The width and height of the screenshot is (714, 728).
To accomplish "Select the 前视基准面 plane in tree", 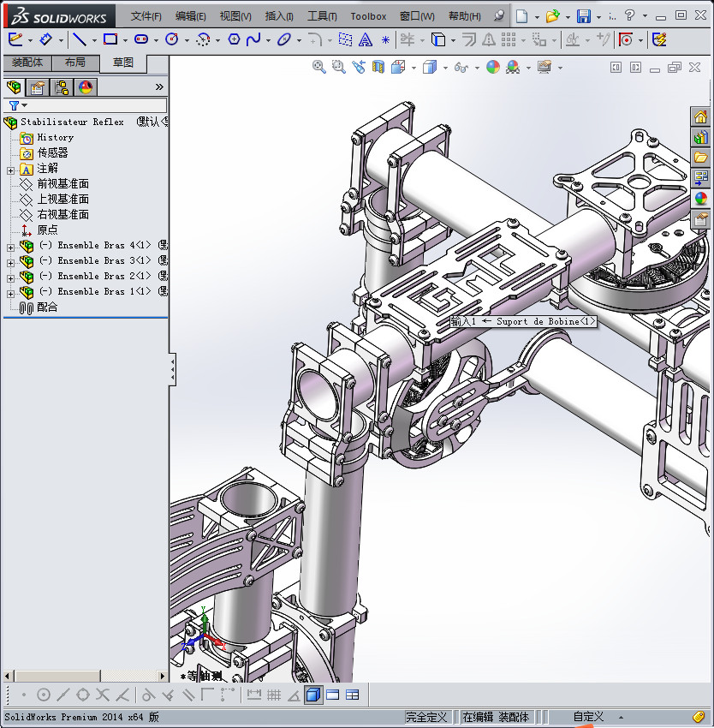I will pyautogui.click(x=62, y=184).
